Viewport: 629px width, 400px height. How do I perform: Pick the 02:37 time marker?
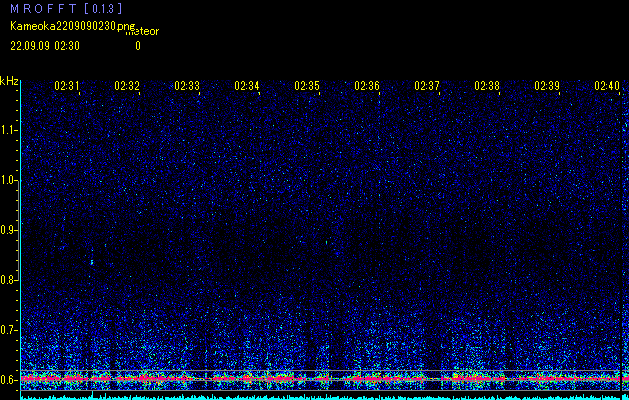[427, 86]
